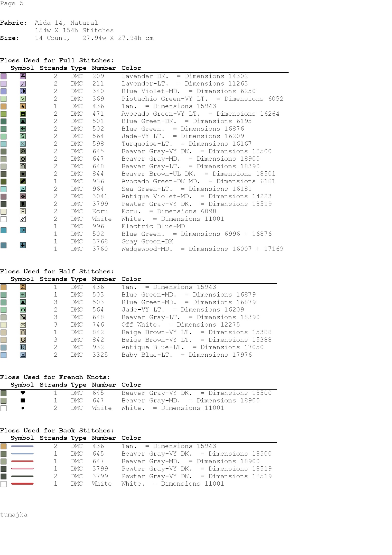Click the "Floss Used for French Knots" heading
This screenshot has height=555, width=392.
[x=55, y=377]
